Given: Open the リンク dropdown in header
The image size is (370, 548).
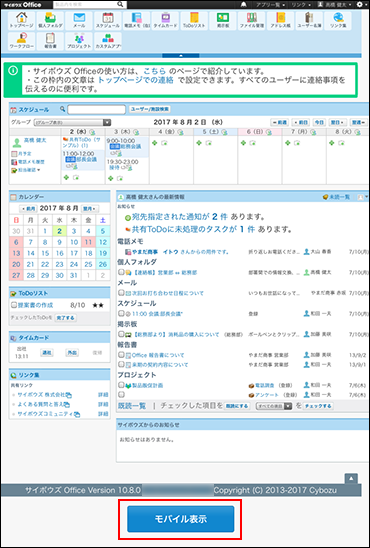Looking at the screenshot, I should click(302, 5).
